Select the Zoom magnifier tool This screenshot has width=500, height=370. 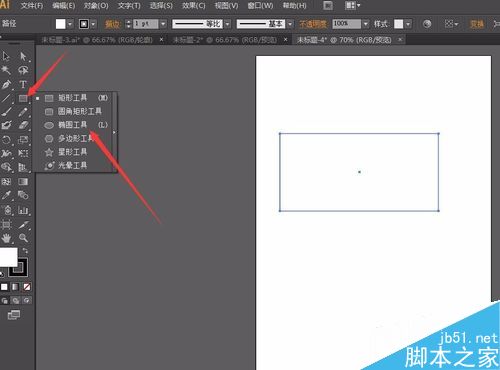tap(23, 238)
